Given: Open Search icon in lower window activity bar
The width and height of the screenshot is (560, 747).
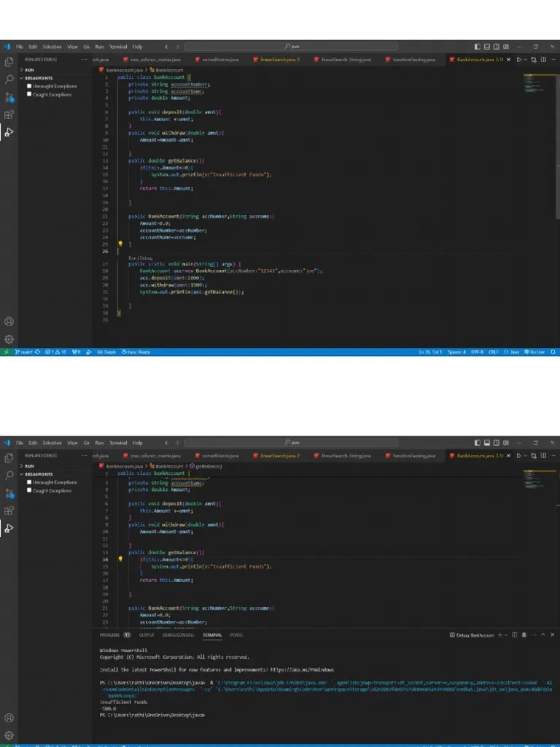Looking at the screenshot, I should point(9,475).
